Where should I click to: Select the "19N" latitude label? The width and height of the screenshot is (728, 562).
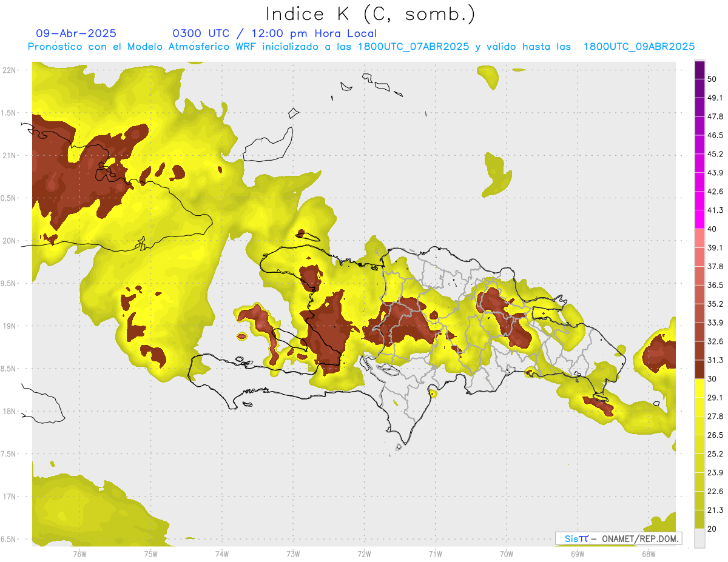(x=10, y=326)
